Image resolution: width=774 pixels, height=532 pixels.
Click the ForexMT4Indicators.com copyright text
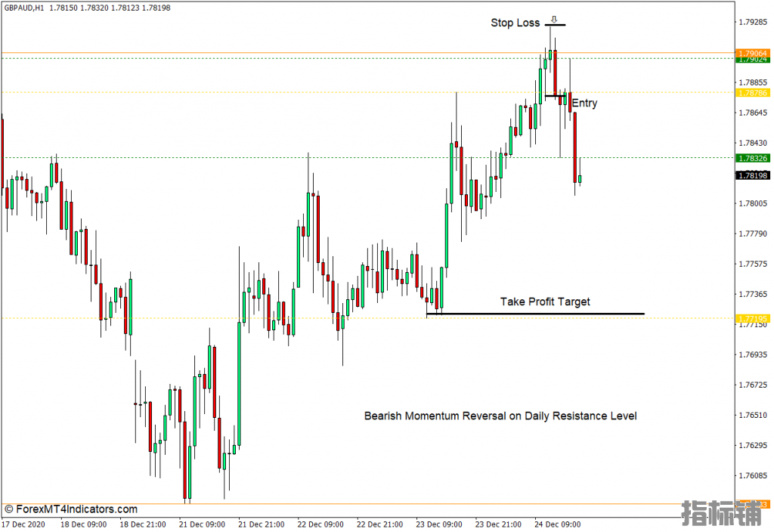71,509
